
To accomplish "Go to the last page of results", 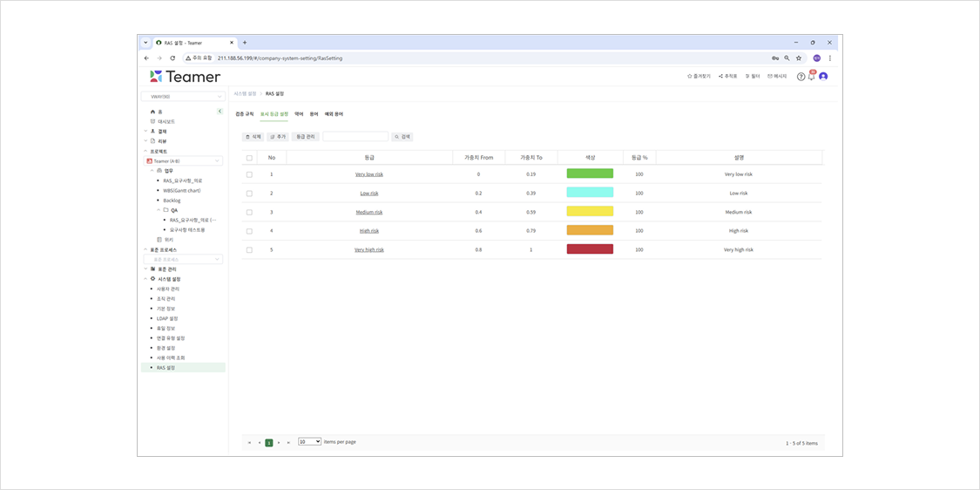I will tap(289, 443).
